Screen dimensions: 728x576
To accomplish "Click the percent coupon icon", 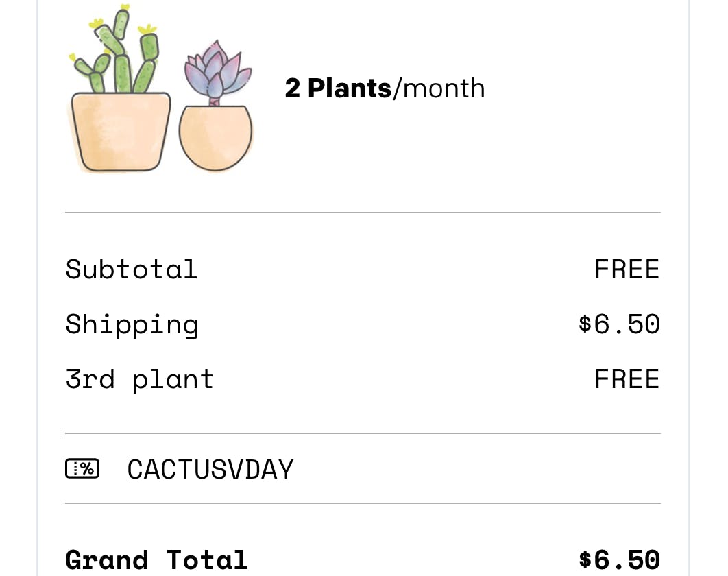I will pos(82,469).
